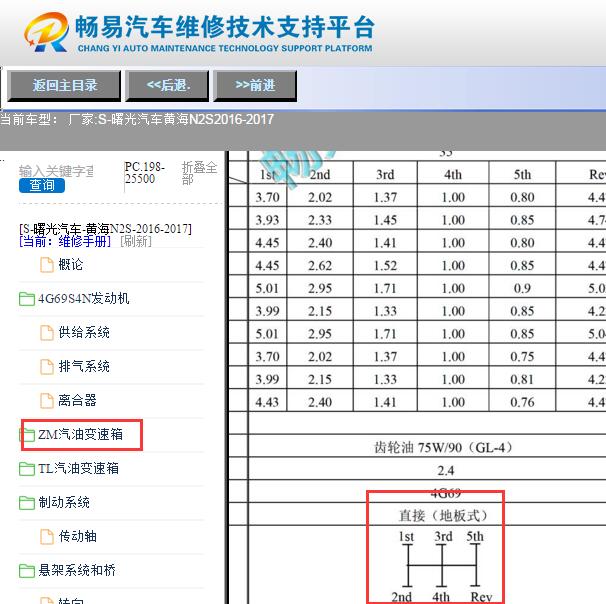This screenshot has height=604, width=606.
Task: Open the 供给系统 document icon
Action: tap(47, 333)
